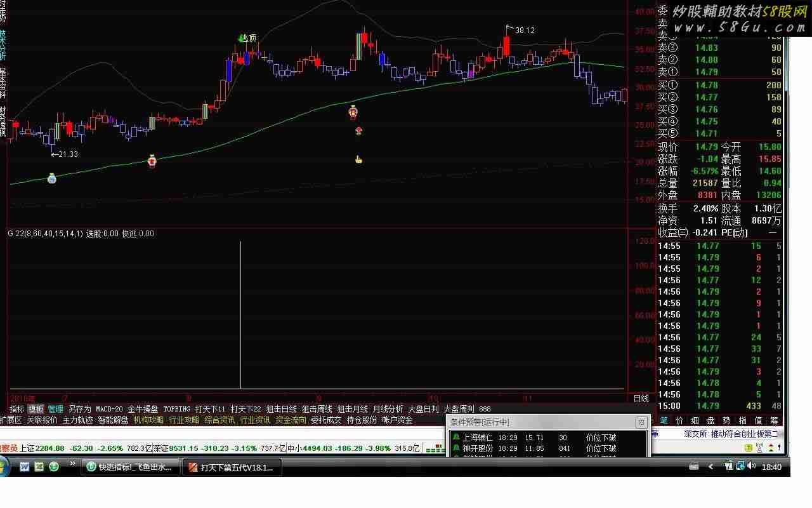Click green bell icon beside 上海辅仁

pos(455,438)
